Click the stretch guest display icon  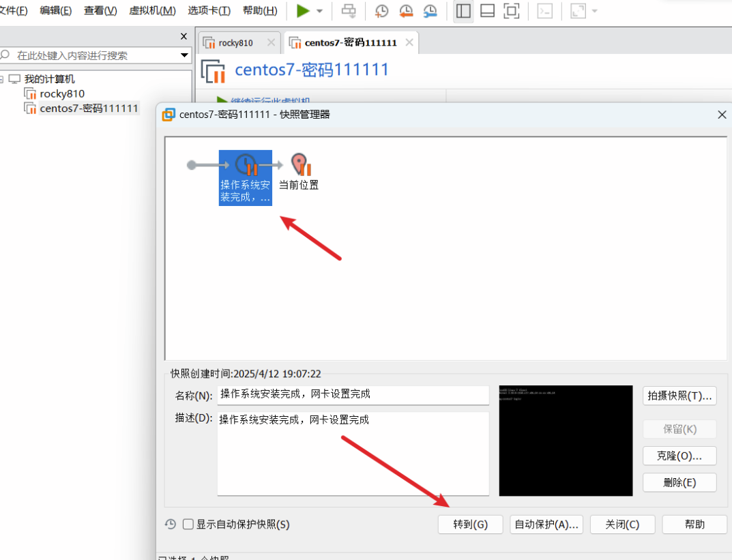click(x=578, y=11)
